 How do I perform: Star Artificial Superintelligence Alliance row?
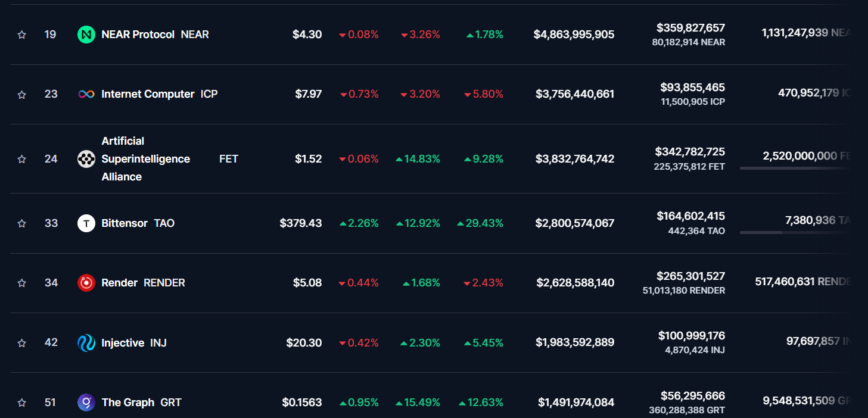22,159
